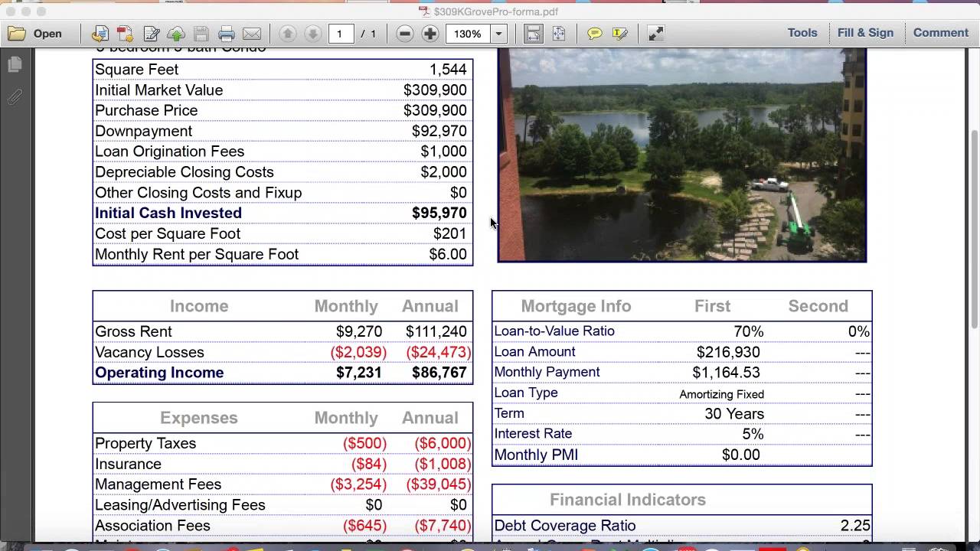This screenshot has height=551, width=980.
Task: Click the Monthly Rent per Square Foot label
Action: (197, 254)
